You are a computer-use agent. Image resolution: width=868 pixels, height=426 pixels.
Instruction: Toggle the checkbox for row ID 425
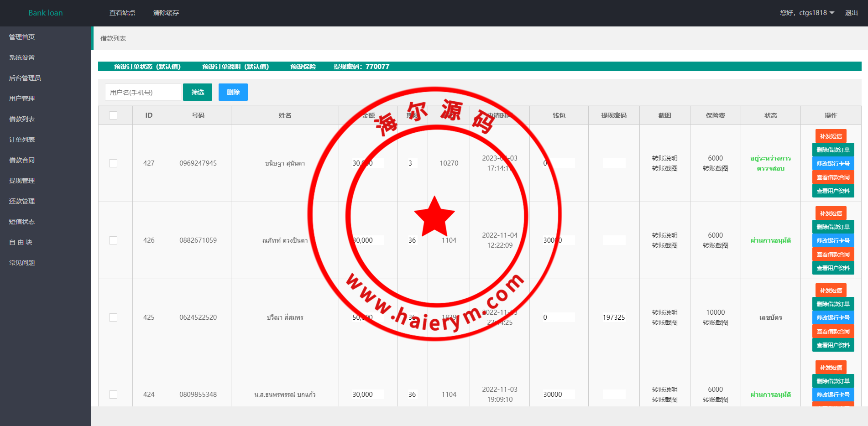[113, 317]
